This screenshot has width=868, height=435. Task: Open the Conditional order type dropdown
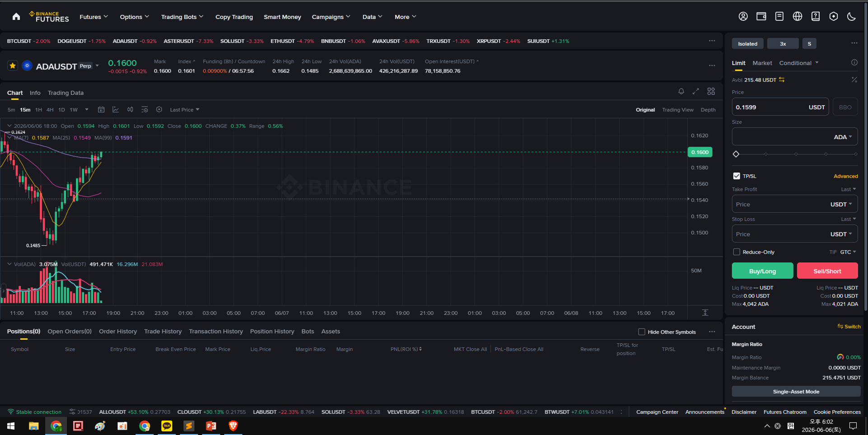pos(798,63)
